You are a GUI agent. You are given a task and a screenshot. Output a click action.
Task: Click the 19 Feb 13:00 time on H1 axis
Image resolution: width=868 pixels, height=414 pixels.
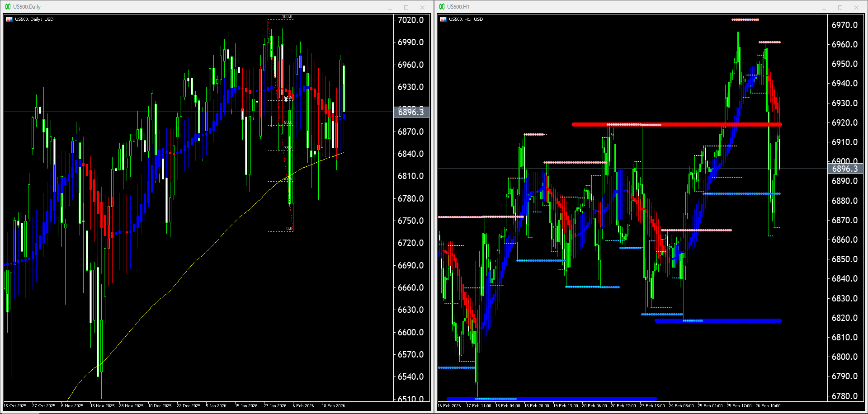coord(566,406)
